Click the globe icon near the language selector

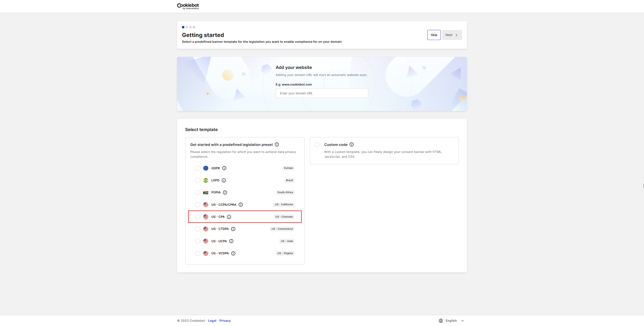point(441,320)
